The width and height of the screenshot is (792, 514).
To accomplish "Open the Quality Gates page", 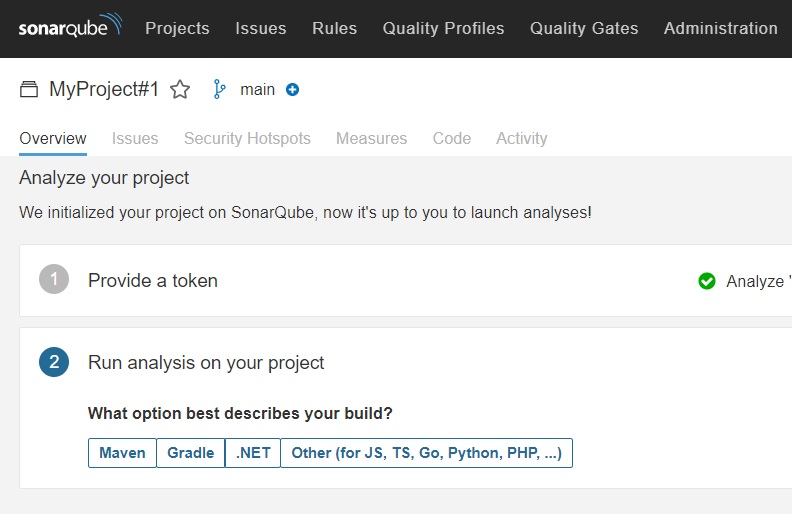I will pos(584,28).
